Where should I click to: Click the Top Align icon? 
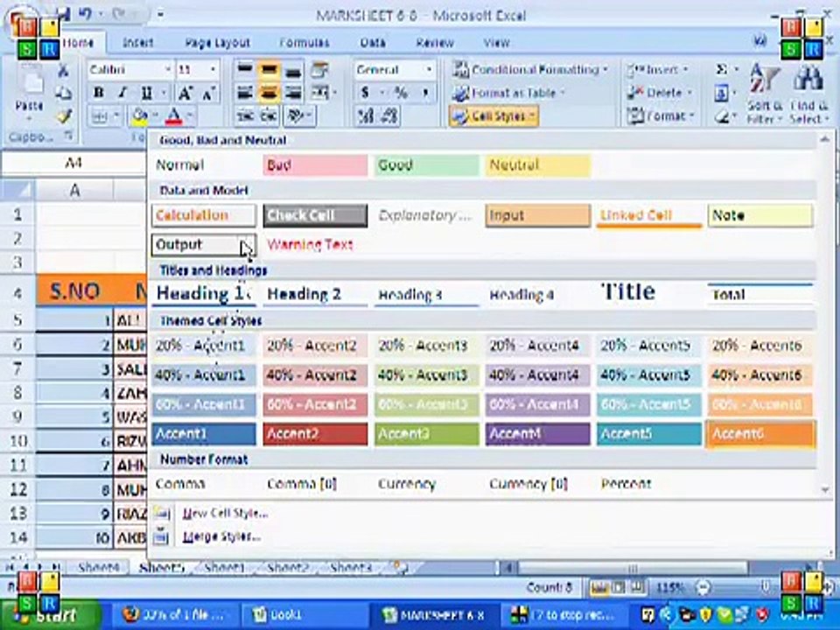pyautogui.click(x=245, y=70)
